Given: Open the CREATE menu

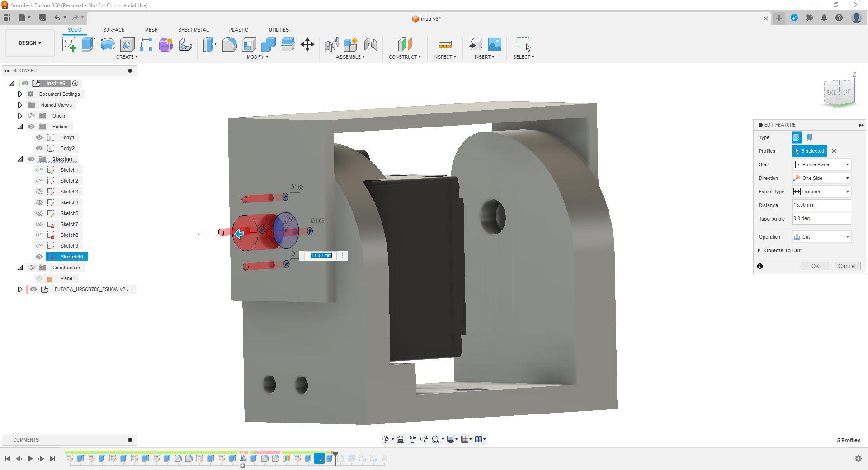Looking at the screenshot, I should tap(127, 57).
